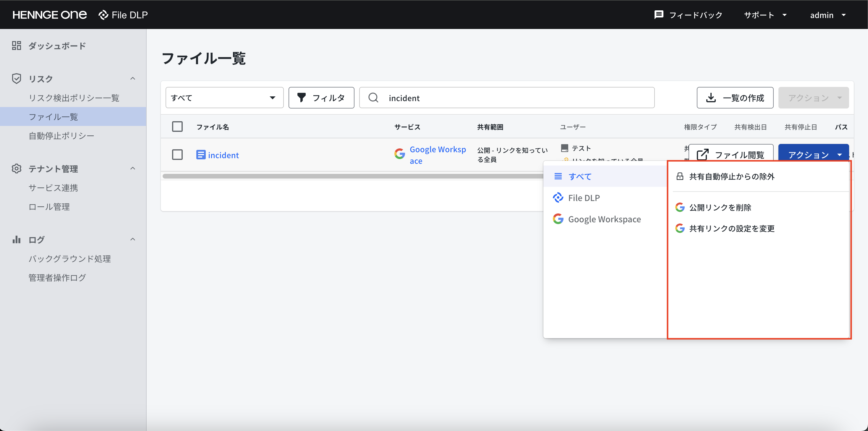This screenshot has height=431, width=868.
Task: Open the すべて filter dropdown
Action: tap(224, 98)
